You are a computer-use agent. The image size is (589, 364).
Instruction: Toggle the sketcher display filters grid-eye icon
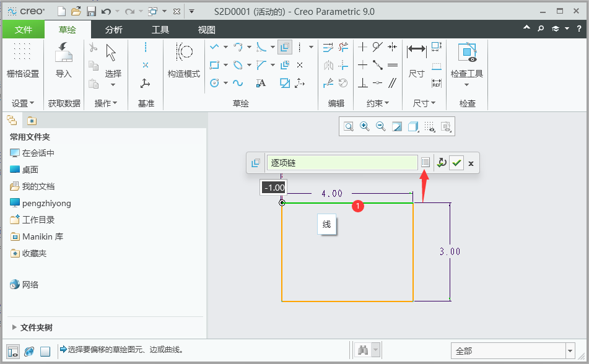pyautogui.click(x=429, y=126)
